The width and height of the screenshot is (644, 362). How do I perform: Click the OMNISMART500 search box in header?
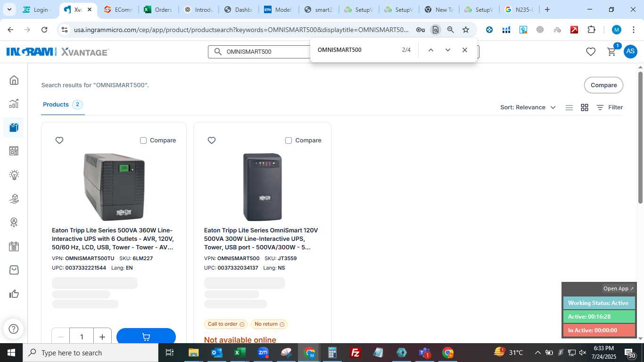pyautogui.click(x=259, y=52)
